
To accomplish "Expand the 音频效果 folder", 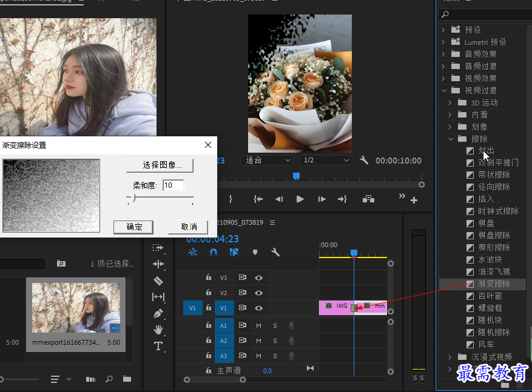I will point(443,54).
